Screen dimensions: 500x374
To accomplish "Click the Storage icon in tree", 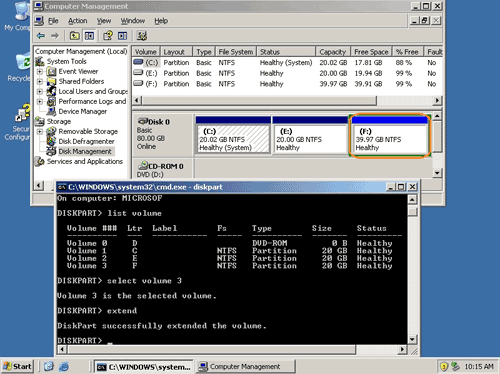I will pos(40,121).
